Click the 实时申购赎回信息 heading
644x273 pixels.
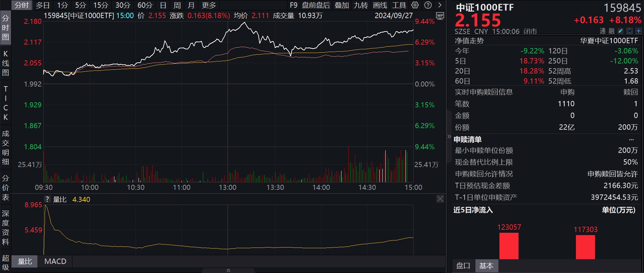point(484,92)
